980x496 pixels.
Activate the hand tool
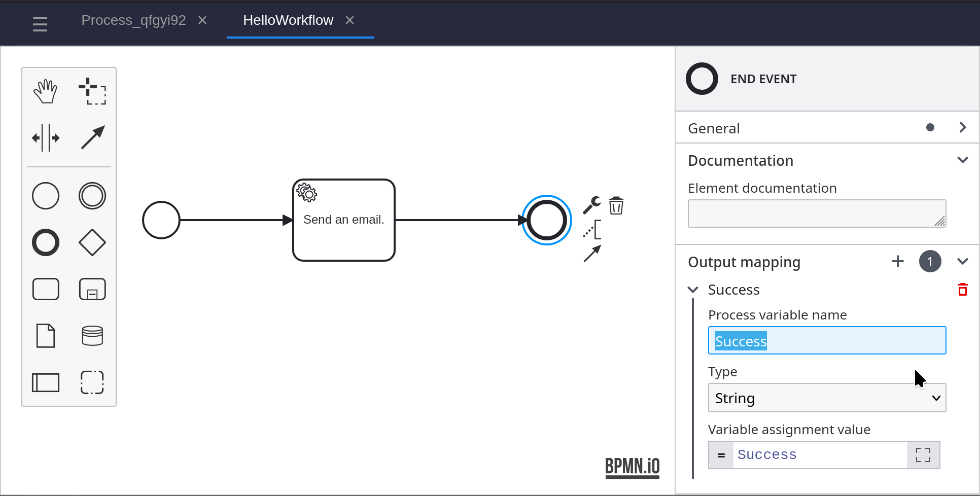coord(46,91)
